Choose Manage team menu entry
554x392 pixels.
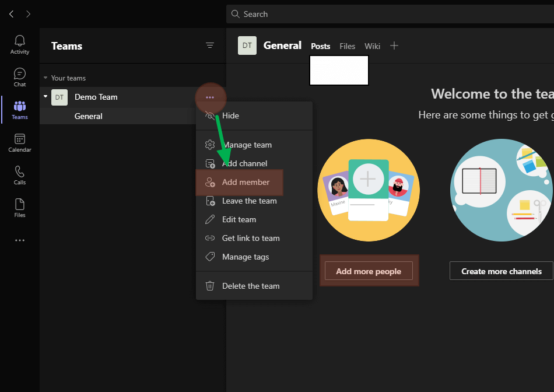click(254, 145)
